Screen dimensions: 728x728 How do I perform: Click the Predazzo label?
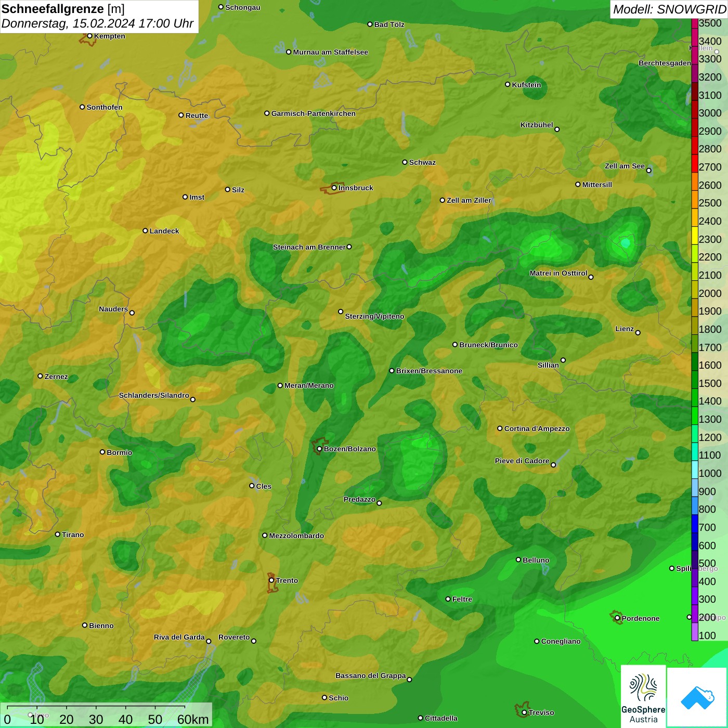(x=359, y=499)
